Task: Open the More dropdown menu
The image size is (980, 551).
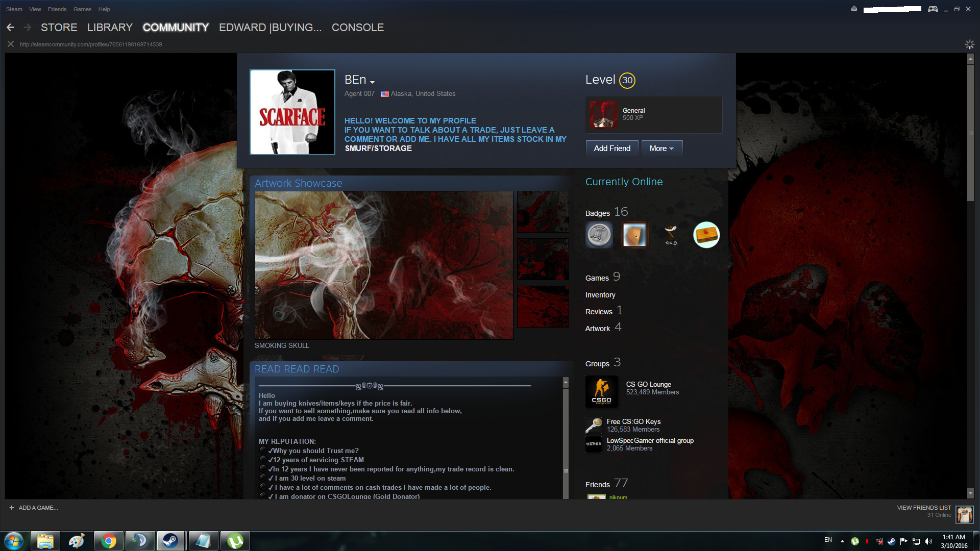Action: pyautogui.click(x=661, y=148)
